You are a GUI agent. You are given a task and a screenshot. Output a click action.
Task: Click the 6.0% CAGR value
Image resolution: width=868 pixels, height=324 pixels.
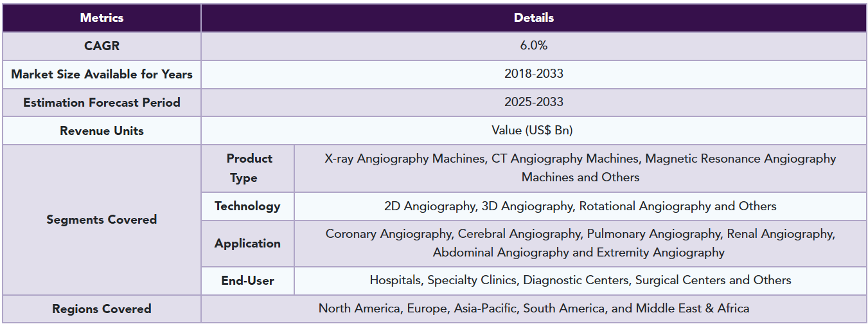point(534,46)
